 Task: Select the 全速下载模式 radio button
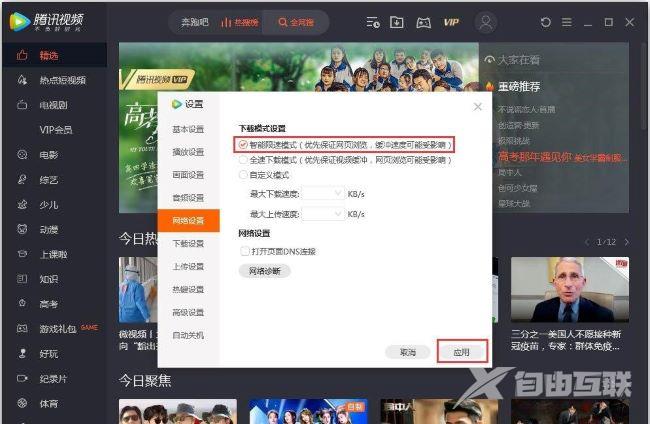tap(243, 160)
